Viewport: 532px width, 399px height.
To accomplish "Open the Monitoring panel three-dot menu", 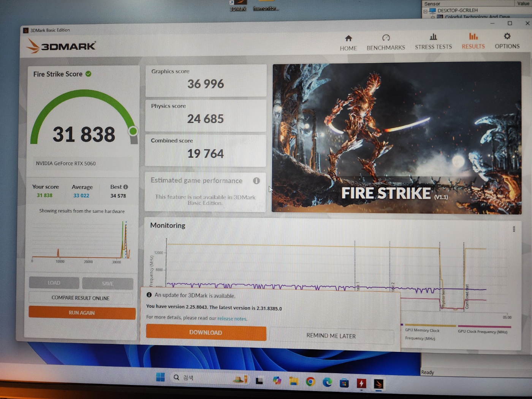I will coord(514,229).
